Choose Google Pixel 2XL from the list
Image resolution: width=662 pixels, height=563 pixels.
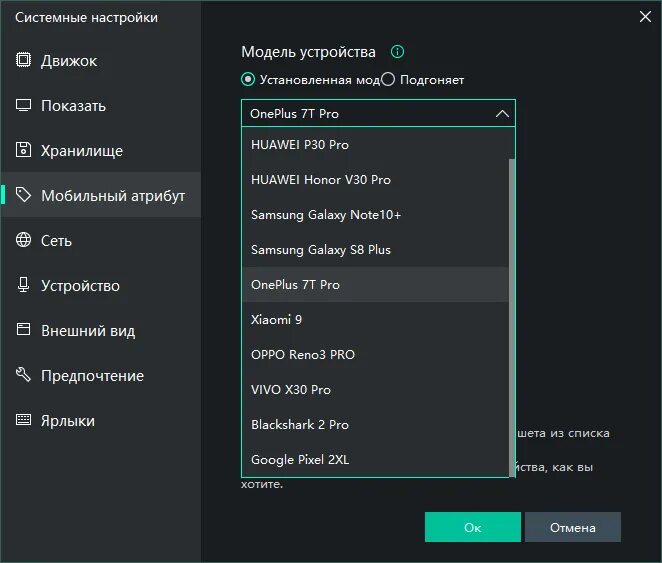point(300,460)
